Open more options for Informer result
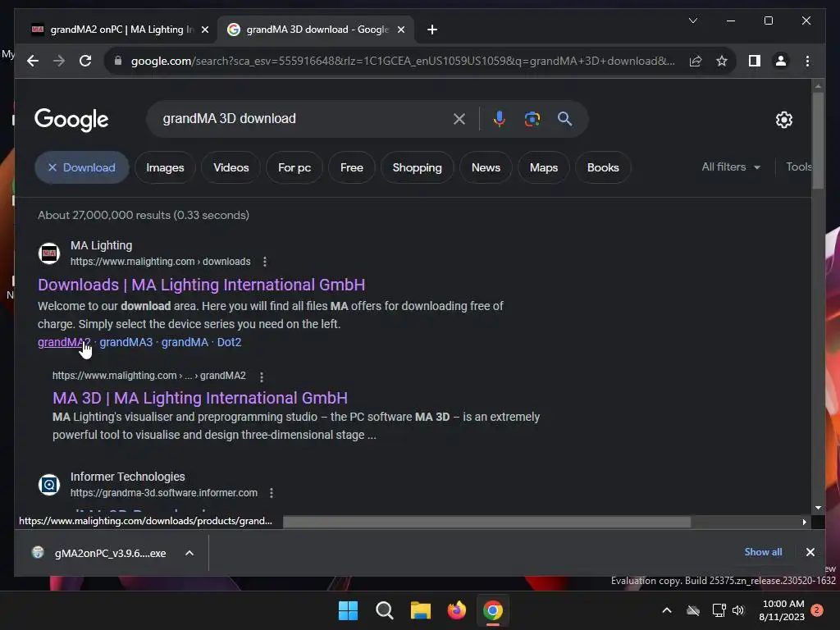840x630 pixels. point(272,493)
